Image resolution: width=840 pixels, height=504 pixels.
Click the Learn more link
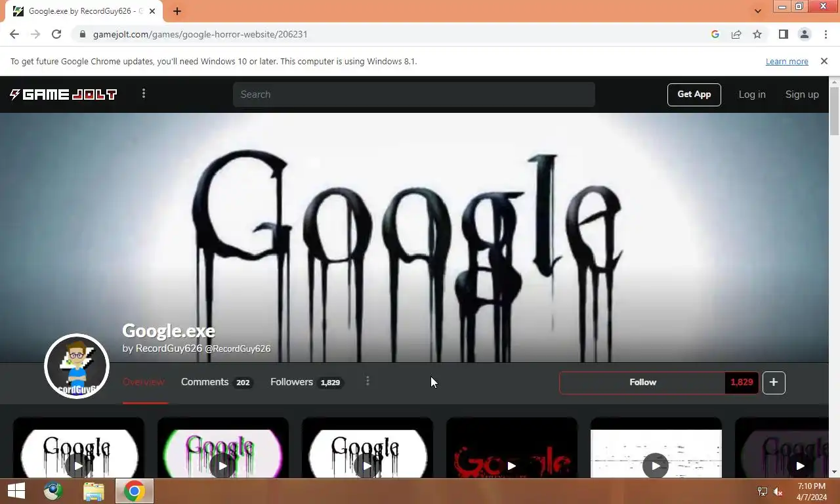click(x=787, y=61)
